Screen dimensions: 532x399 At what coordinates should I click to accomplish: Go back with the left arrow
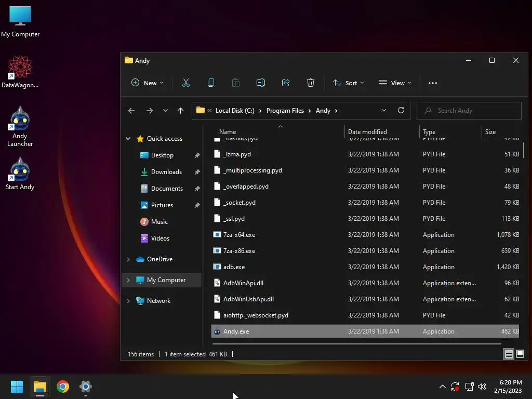click(131, 111)
